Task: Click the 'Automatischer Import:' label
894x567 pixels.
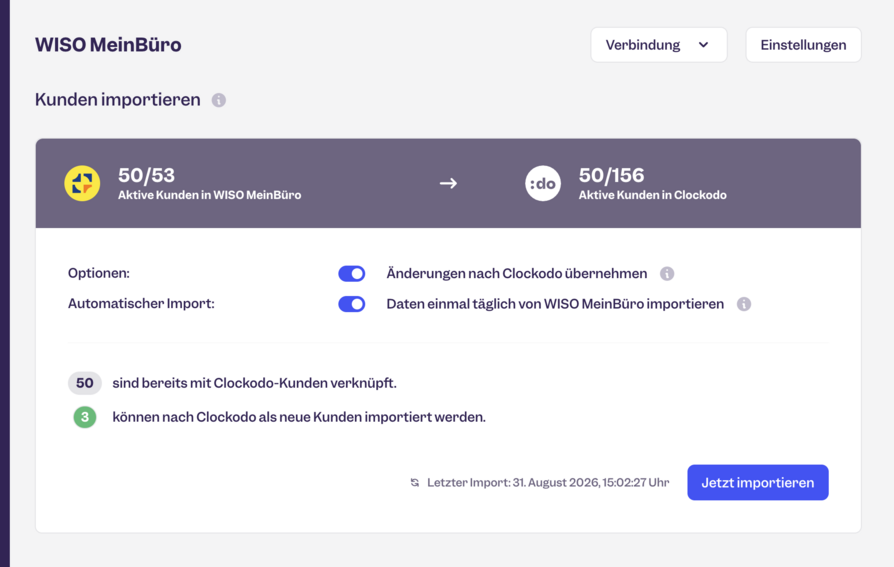Action: (141, 303)
